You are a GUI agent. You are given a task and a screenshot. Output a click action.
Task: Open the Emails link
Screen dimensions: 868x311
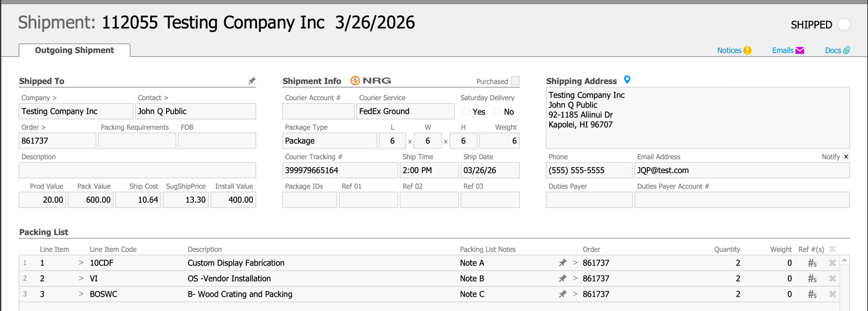point(788,50)
